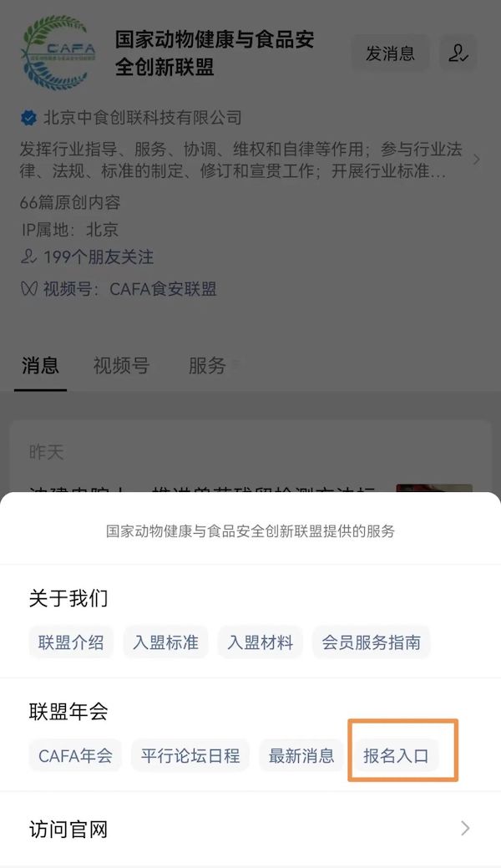Screen dimensions: 501x868
Task: Tap the CAFA年会 chip
Action: [75, 755]
